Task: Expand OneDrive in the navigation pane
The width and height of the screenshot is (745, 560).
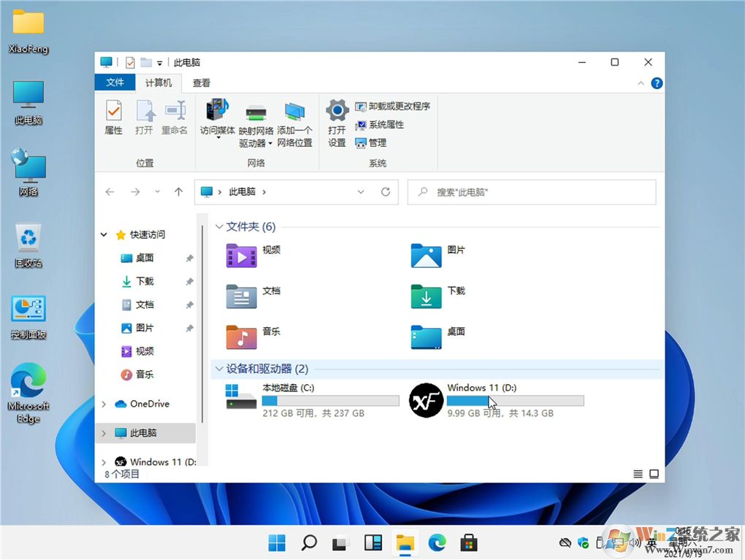Action: pos(103,404)
